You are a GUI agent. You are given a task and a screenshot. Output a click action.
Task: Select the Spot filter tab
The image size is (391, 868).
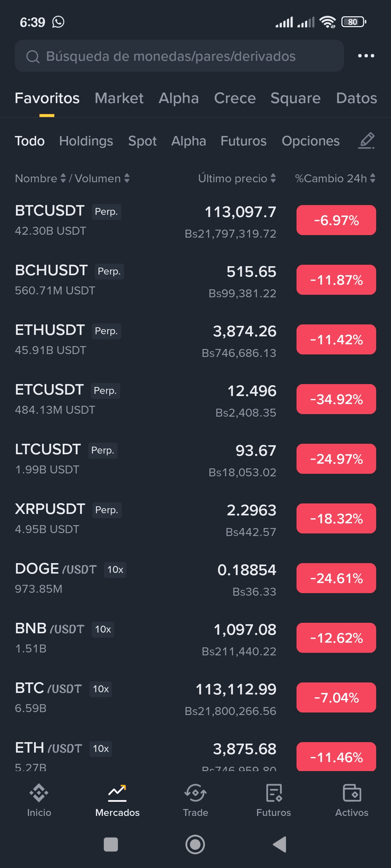point(142,141)
